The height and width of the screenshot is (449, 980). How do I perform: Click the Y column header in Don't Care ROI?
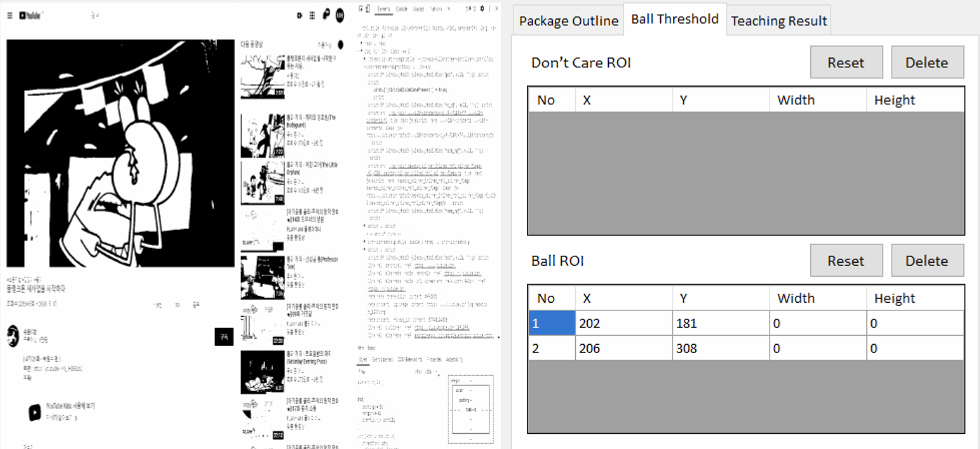[721, 100]
